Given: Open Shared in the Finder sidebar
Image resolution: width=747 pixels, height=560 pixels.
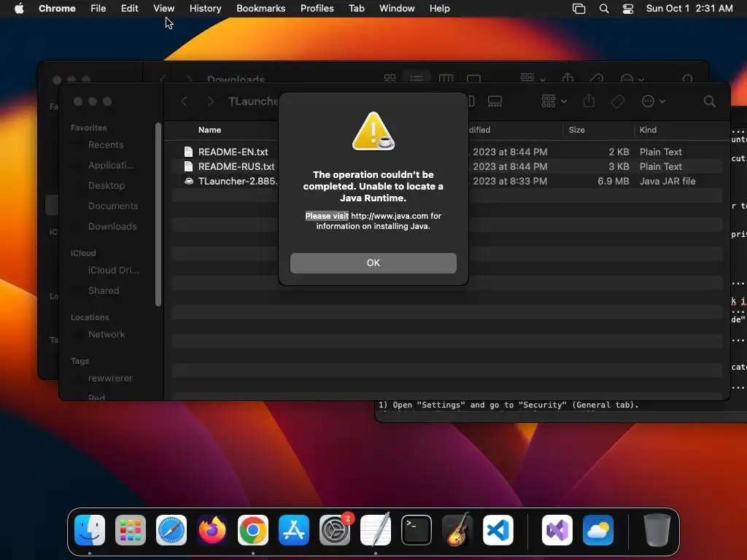Looking at the screenshot, I should [x=104, y=290].
